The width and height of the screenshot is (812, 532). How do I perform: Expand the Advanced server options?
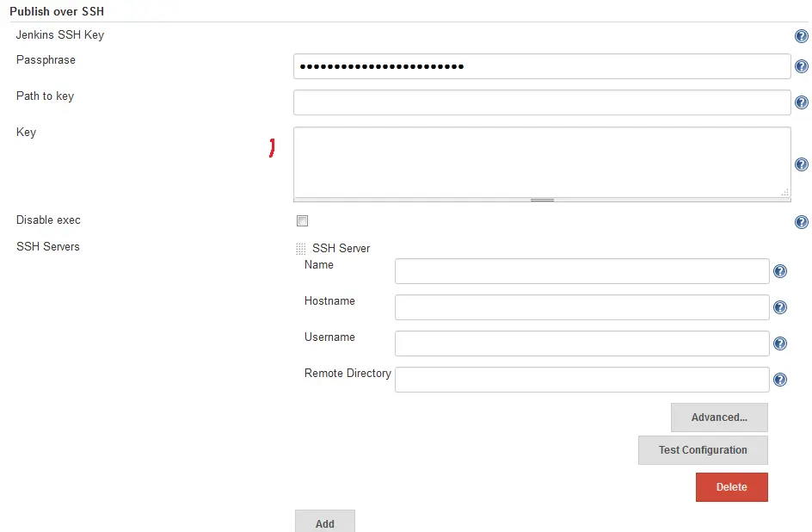coord(719,418)
